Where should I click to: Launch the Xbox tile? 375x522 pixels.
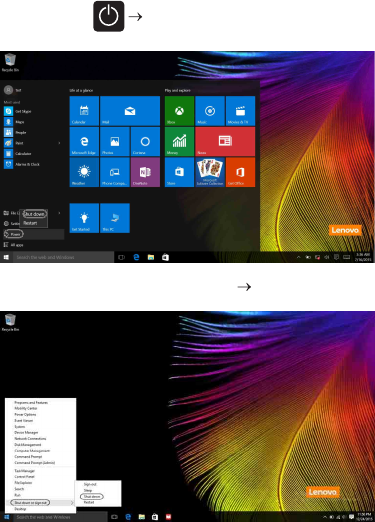coord(179,111)
